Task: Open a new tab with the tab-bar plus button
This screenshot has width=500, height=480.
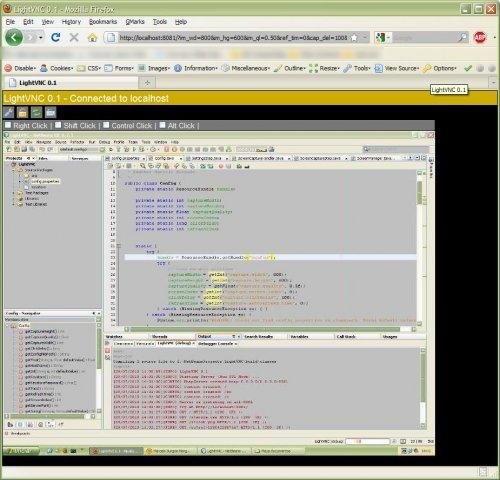Action: pos(147,83)
